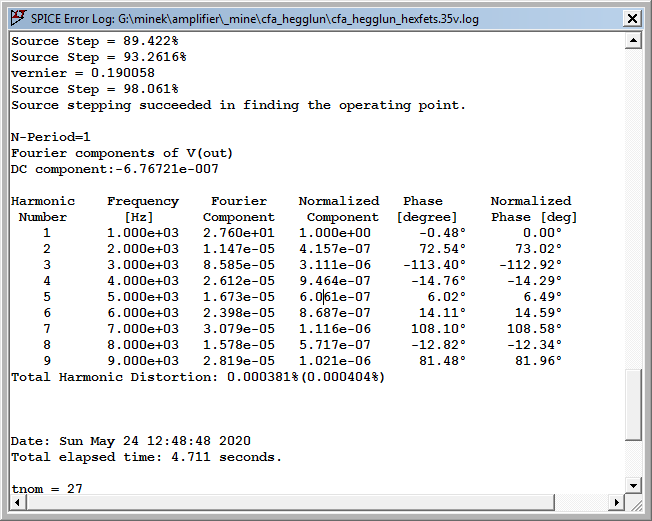Click the '[degree]' unit label
The image size is (652, 521).
pyautogui.click(x=427, y=217)
